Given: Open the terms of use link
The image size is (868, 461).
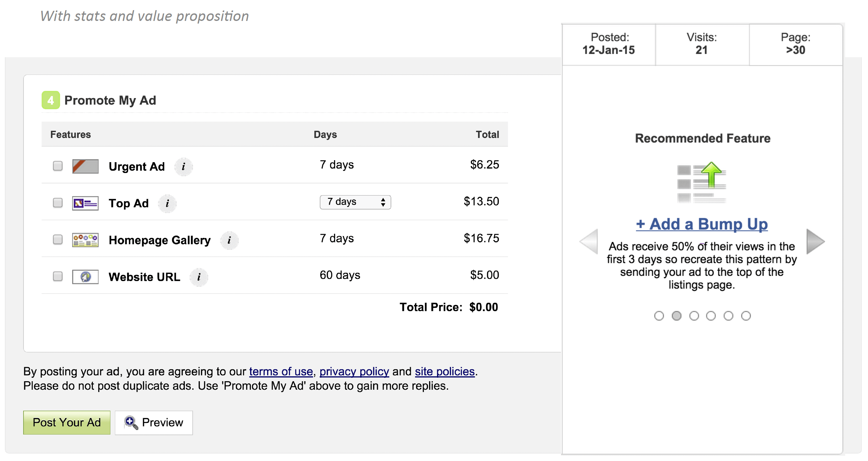Looking at the screenshot, I should click(x=281, y=371).
